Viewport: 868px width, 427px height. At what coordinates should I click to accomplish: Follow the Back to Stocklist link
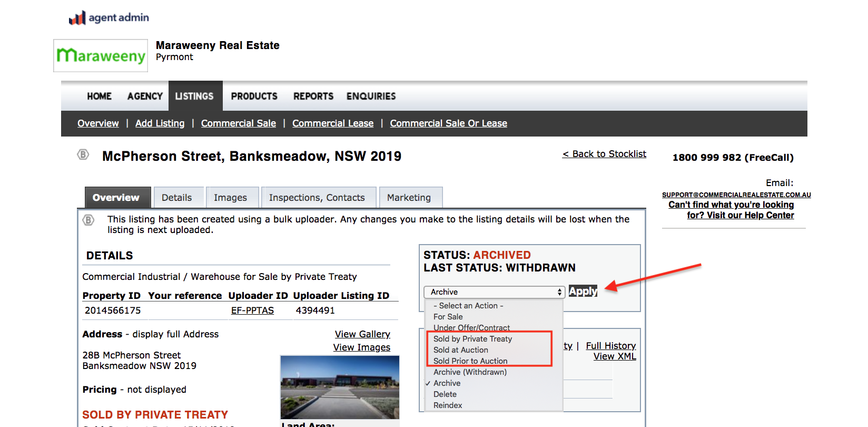(604, 154)
